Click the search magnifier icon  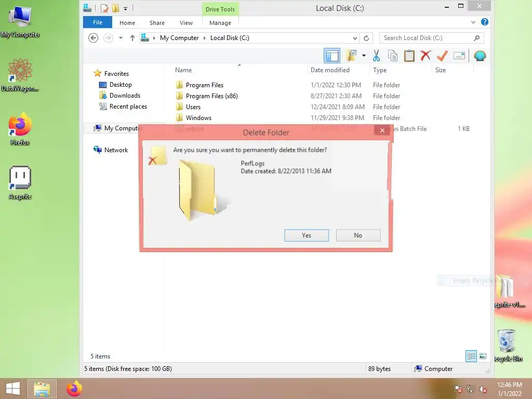tap(477, 38)
